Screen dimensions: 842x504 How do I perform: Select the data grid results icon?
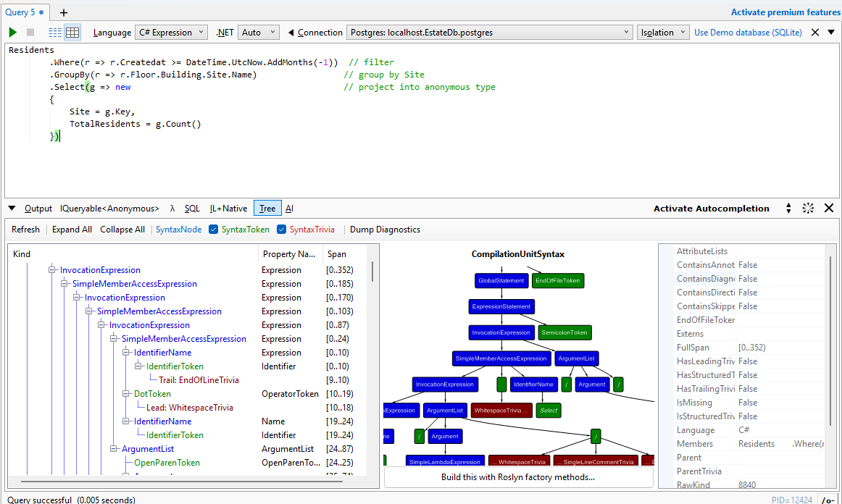pyautogui.click(x=72, y=32)
